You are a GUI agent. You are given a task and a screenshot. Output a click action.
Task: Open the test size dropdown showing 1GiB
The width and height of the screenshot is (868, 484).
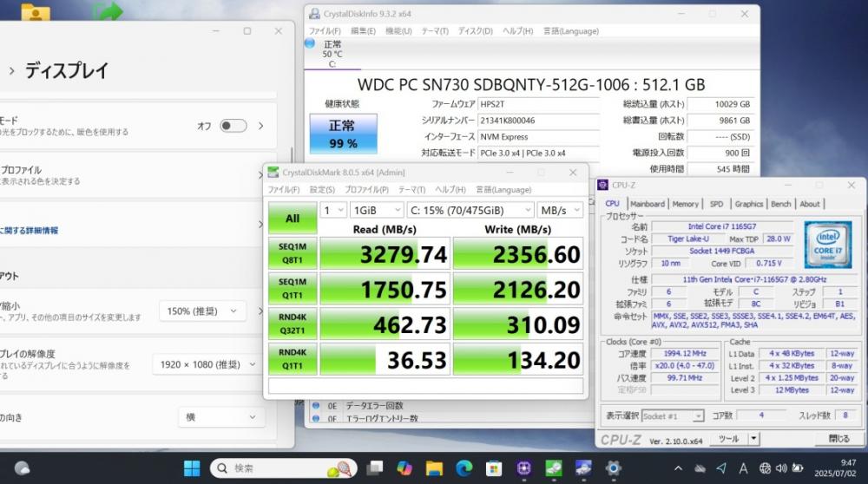coord(378,210)
